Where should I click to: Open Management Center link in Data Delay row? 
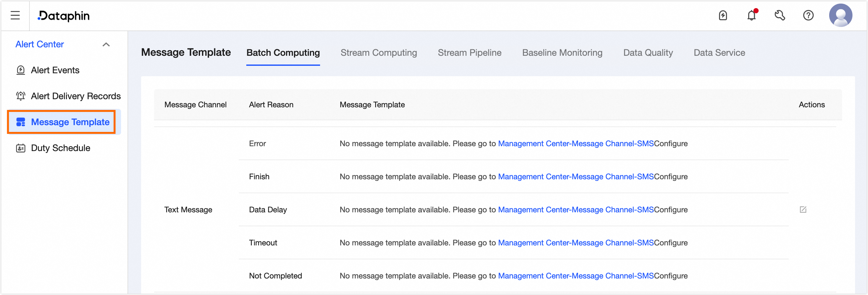pos(576,210)
